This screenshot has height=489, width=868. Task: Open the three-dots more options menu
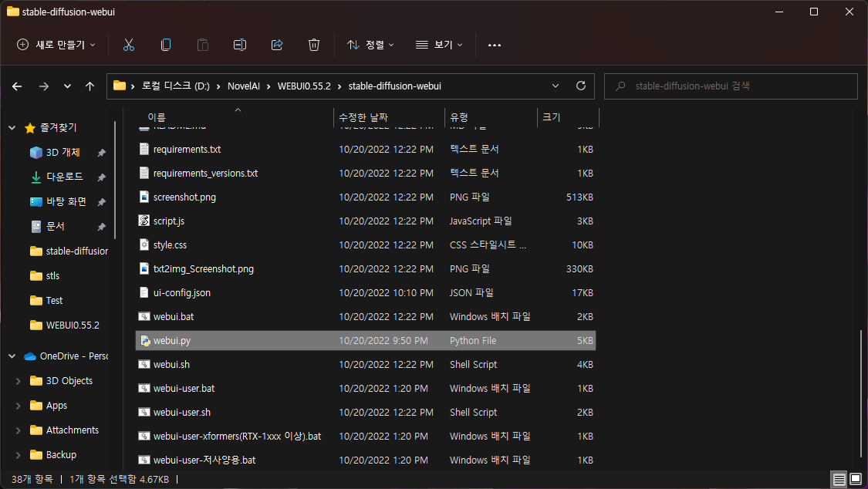(x=495, y=45)
